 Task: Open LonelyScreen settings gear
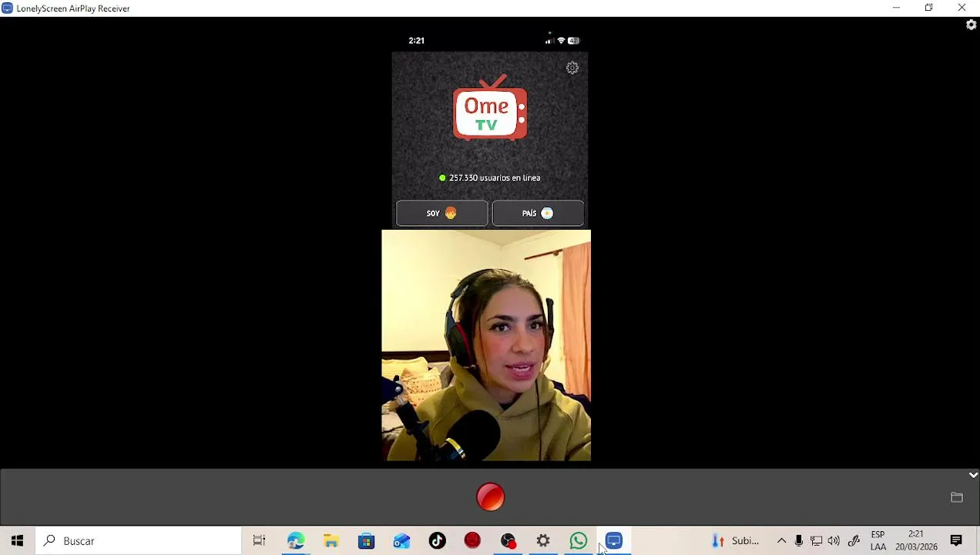971,25
